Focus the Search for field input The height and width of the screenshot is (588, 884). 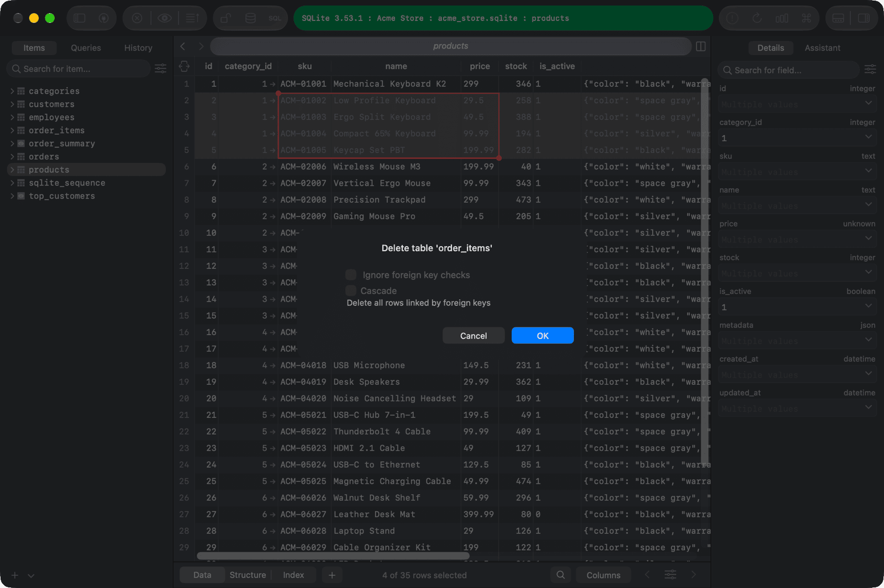coord(789,70)
